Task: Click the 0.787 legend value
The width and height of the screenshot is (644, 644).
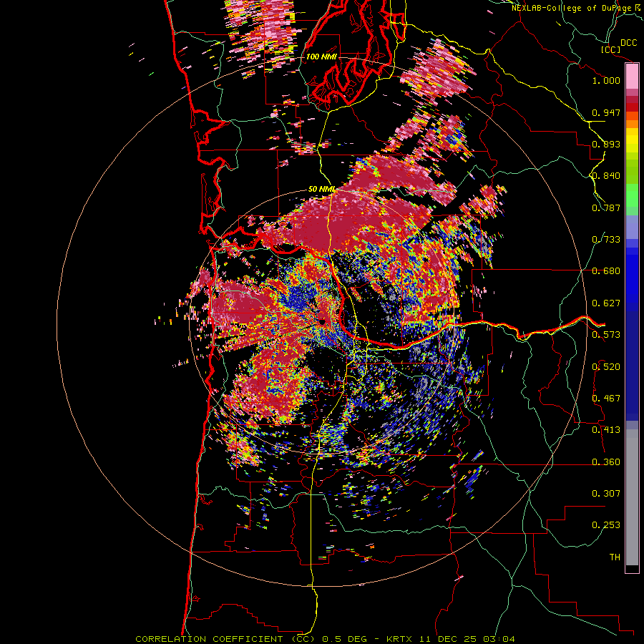Action: pos(606,208)
